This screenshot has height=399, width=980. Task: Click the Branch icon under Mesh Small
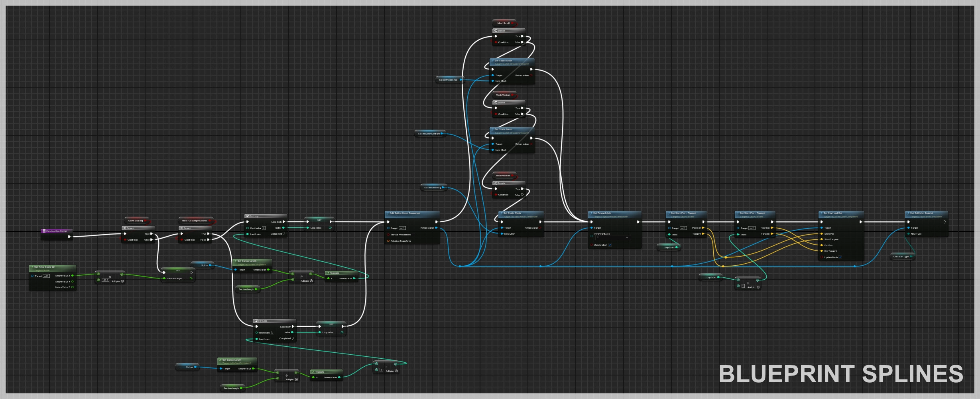coord(496,31)
